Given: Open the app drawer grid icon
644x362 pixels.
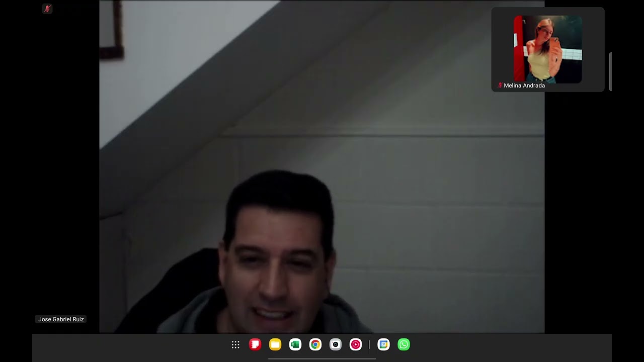Looking at the screenshot, I should tap(235, 344).
